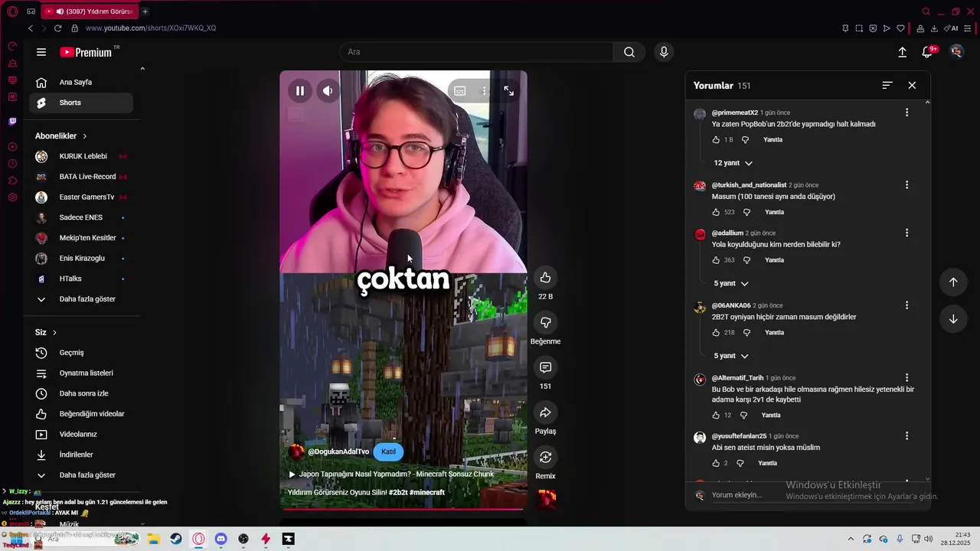The height and width of the screenshot is (551, 980).
Task: Reload the page in the browser
Action: tap(57, 28)
